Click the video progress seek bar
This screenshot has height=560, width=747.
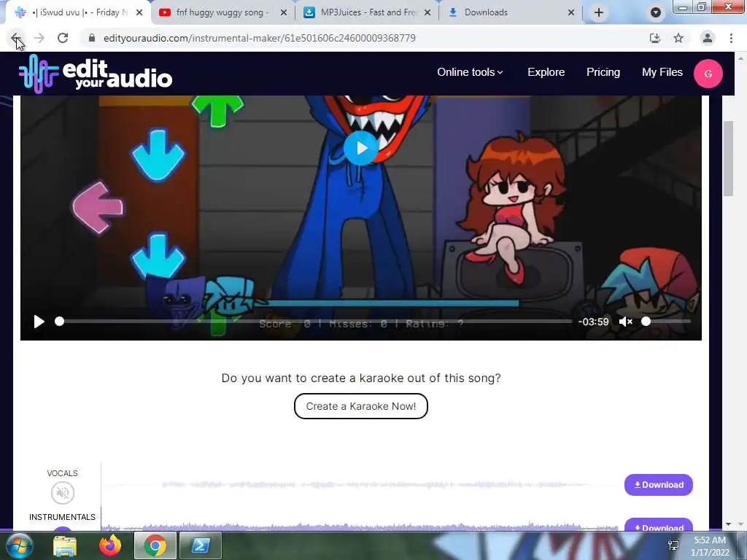pos(314,322)
